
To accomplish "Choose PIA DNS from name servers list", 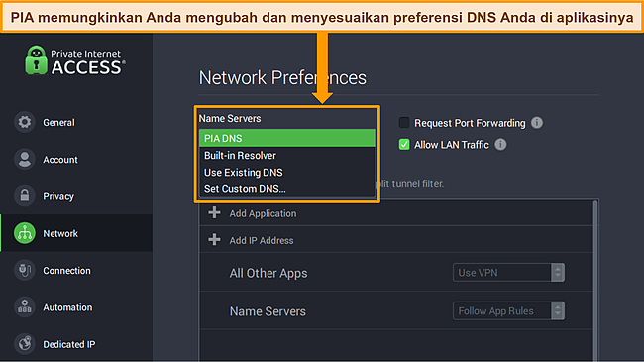I will click(286, 138).
